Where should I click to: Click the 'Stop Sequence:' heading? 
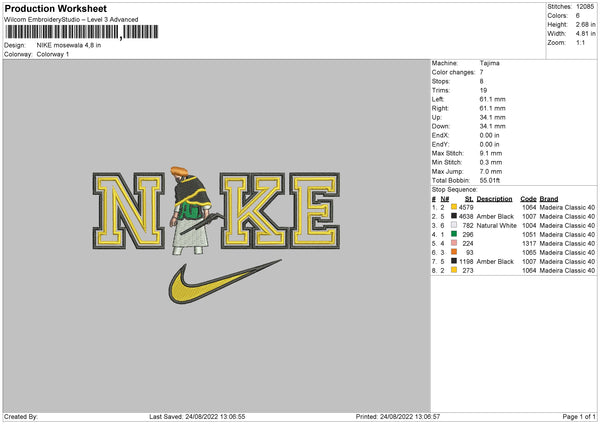pos(455,189)
